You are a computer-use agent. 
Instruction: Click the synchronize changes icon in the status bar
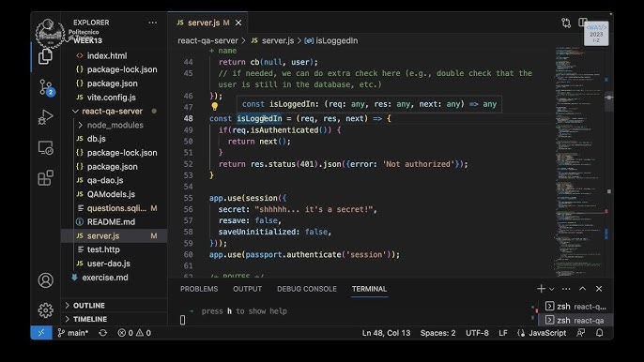[x=102, y=333]
